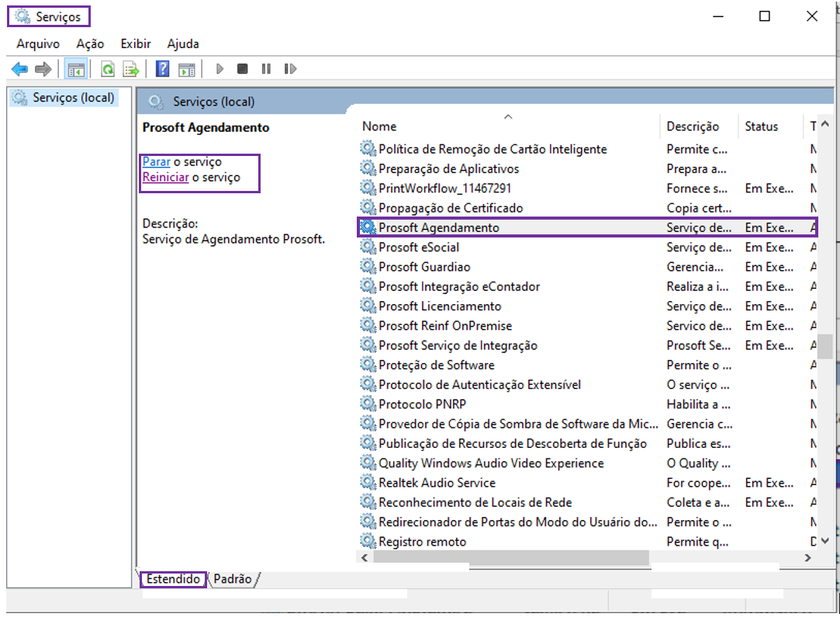Click gear icon of Prosoft Licenciamento

pos(368,306)
